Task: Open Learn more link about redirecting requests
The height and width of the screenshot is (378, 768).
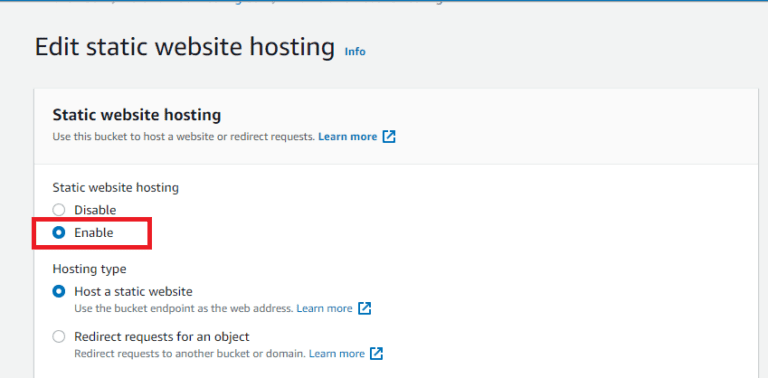Action: click(x=336, y=354)
